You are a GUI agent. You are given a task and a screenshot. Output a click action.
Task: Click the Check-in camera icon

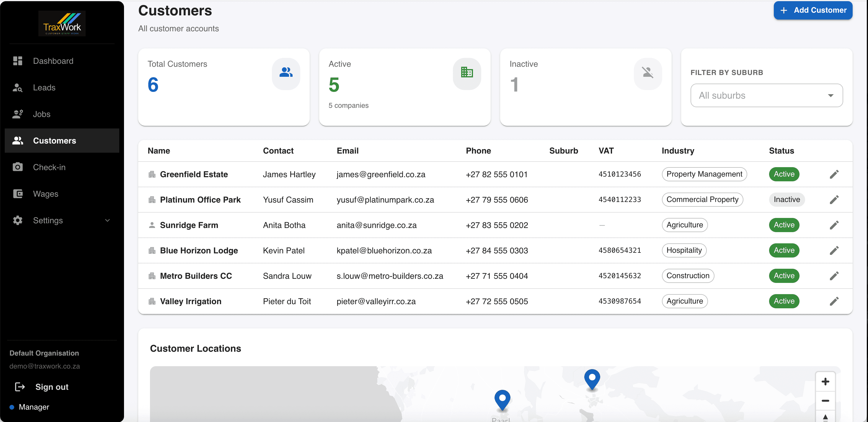[x=17, y=167]
